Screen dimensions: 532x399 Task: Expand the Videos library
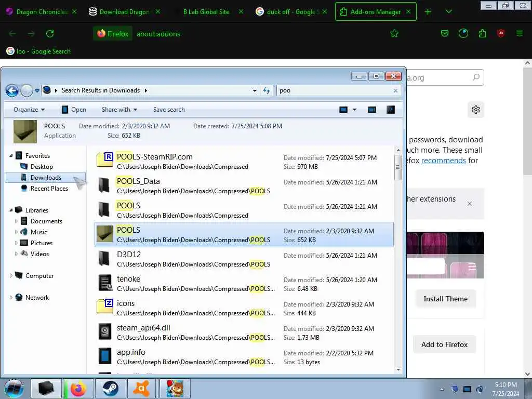pos(16,254)
